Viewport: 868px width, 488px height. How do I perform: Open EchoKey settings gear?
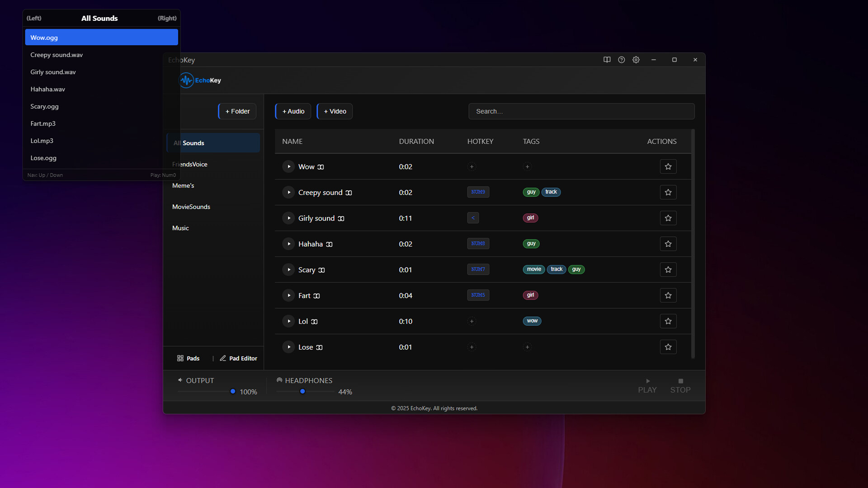pos(636,60)
